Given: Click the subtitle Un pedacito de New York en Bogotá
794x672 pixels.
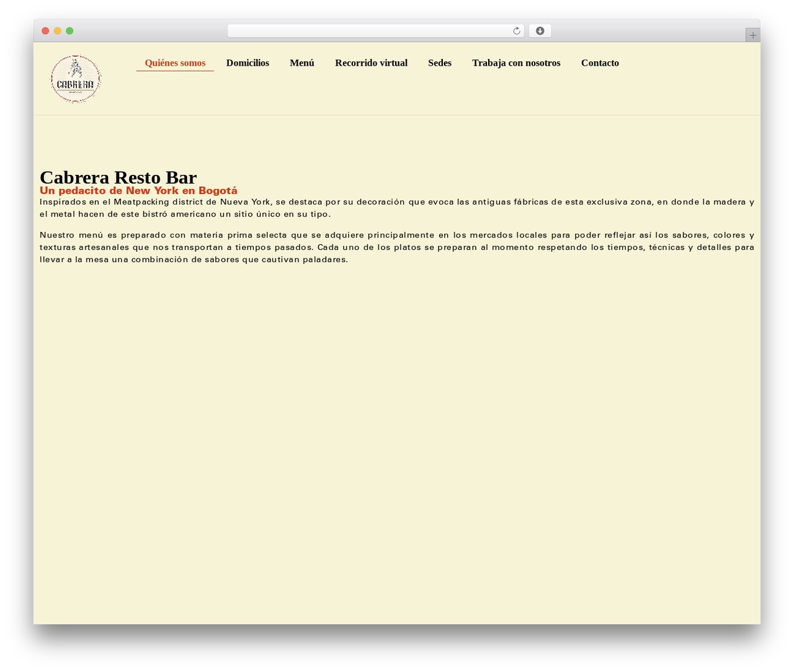Looking at the screenshot, I should tap(138, 191).
